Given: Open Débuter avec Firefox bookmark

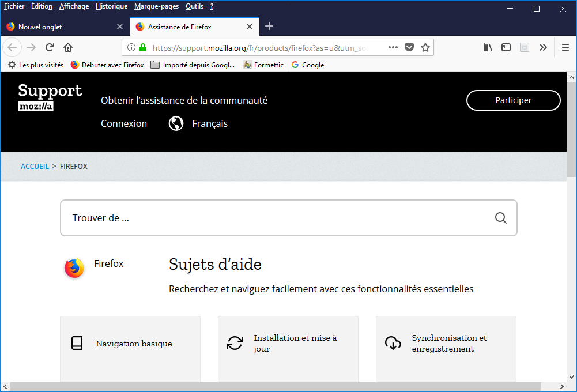Looking at the screenshot, I should (107, 65).
